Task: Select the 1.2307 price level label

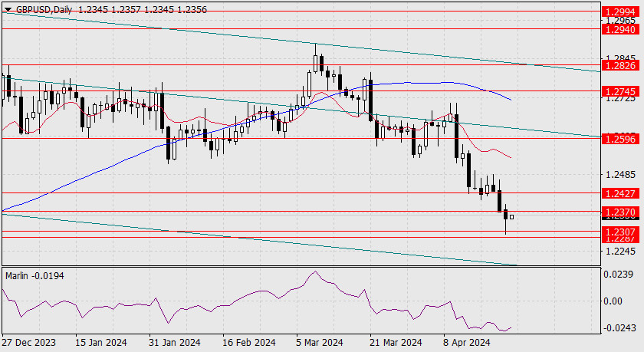Action: 620,232
